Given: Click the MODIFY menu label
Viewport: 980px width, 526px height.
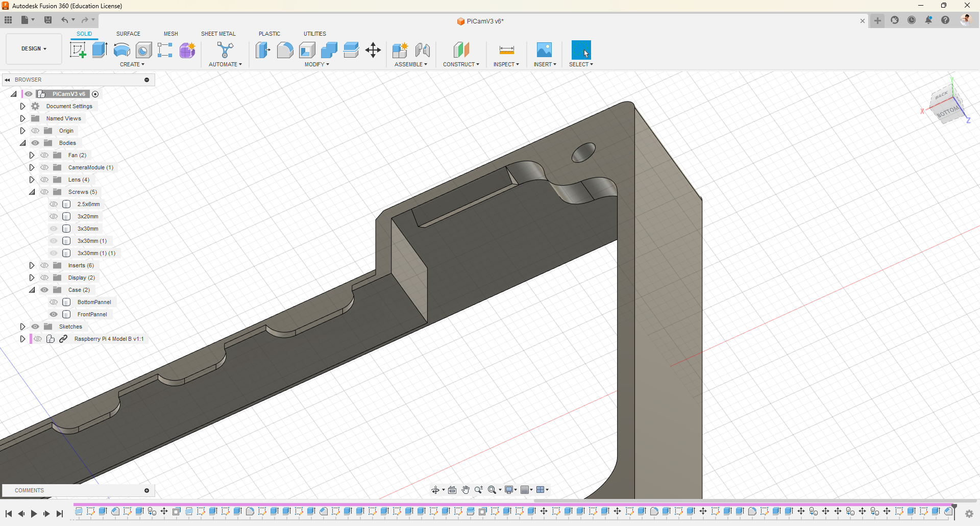Looking at the screenshot, I should pyautogui.click(x=316, y=64).
